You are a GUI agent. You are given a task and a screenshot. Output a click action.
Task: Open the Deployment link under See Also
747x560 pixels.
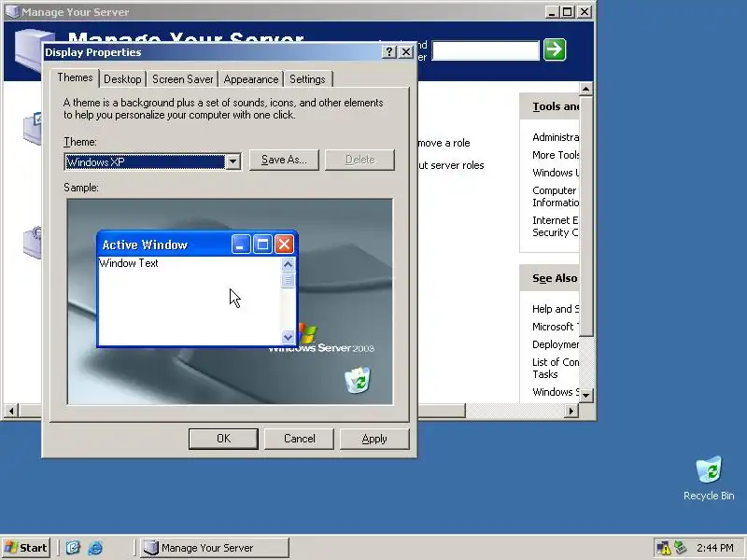pos(556,344)
